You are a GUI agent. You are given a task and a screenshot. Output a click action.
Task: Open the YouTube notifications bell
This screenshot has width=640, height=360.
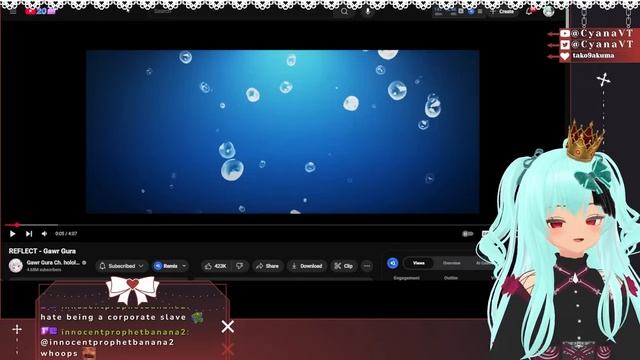pyautogui.click(x=530, y=11)
